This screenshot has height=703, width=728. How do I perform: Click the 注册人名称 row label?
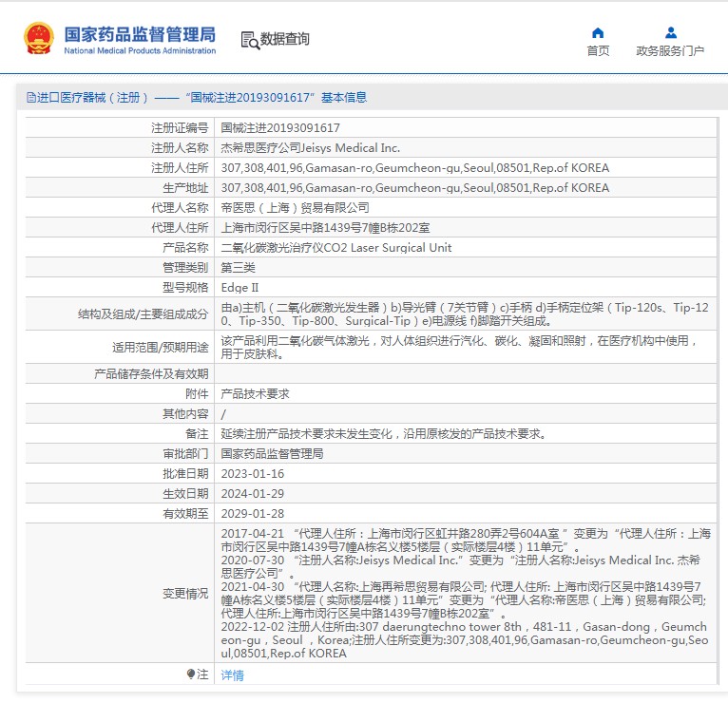tap(180, 147)
